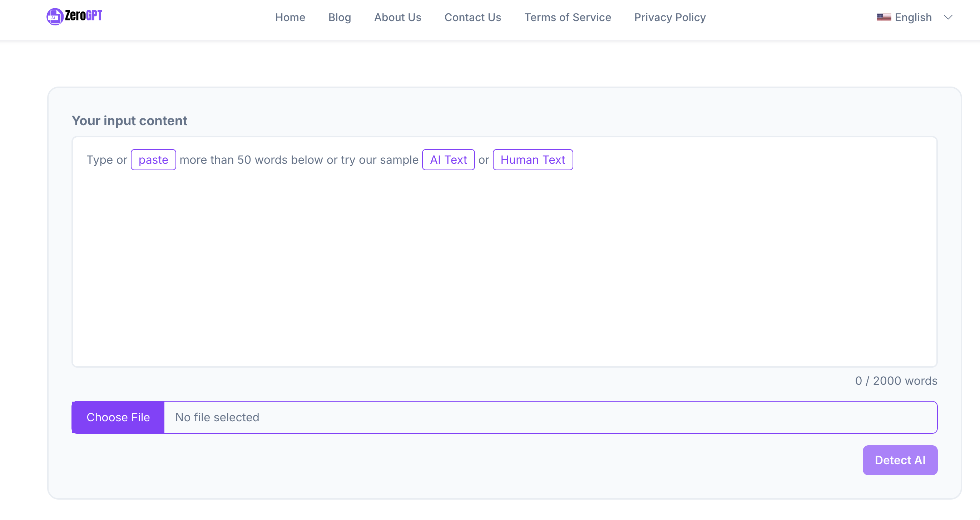Image resolution: width=980 pixels, height=520 pixels.
Task: Navigate to Contact Us
Action: (x=472, y=18)
